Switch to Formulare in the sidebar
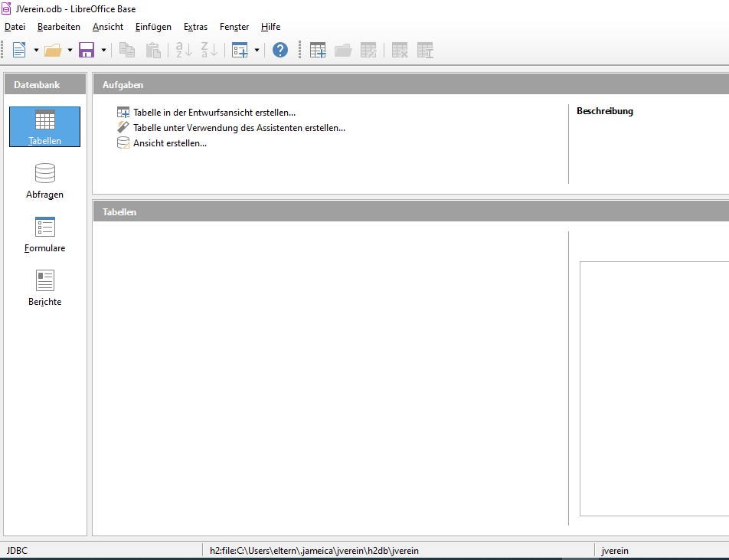 click(x=44, y=234)
